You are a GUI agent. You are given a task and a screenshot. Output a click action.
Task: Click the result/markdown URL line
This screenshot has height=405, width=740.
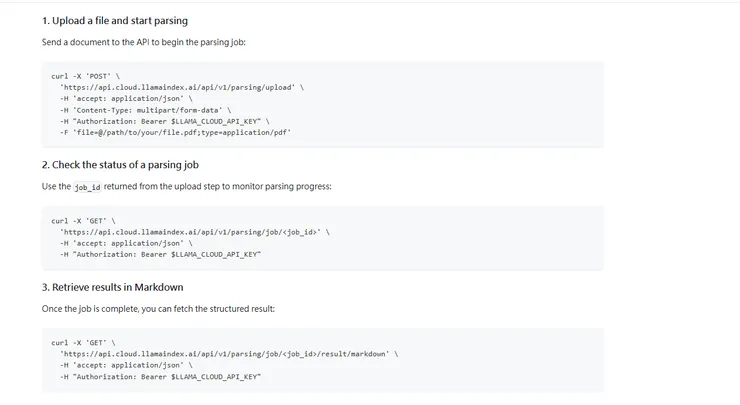(x=228, y=353)
